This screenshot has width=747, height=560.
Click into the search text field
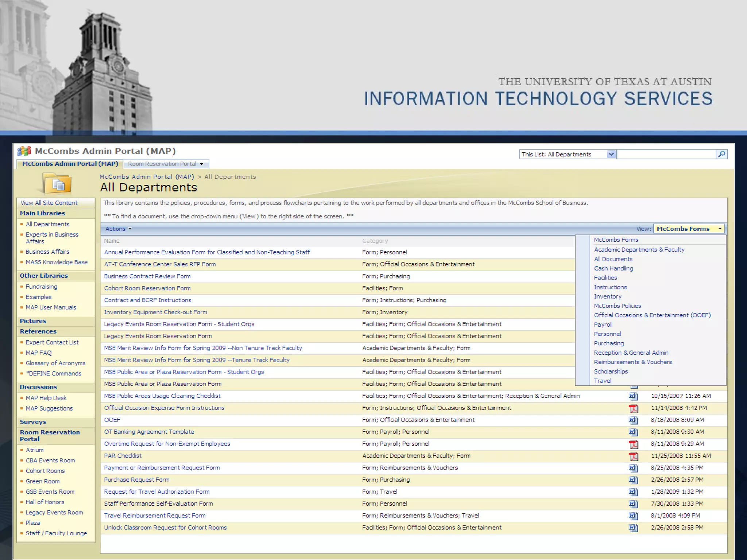[666, 154]
